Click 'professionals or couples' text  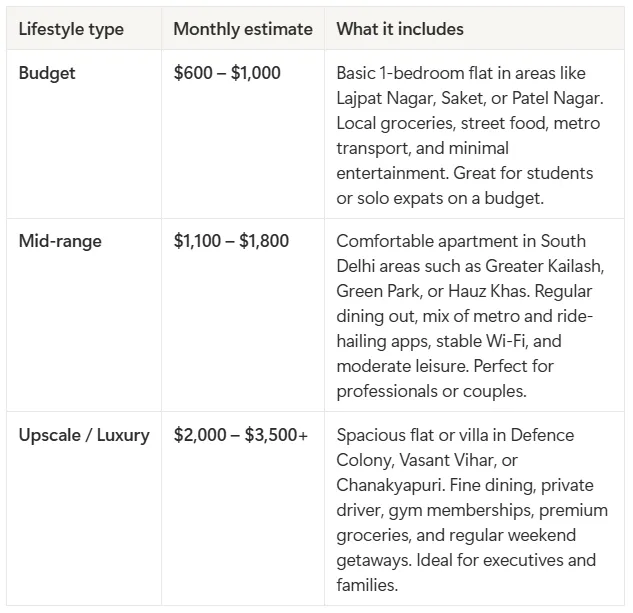coord(431,391)
